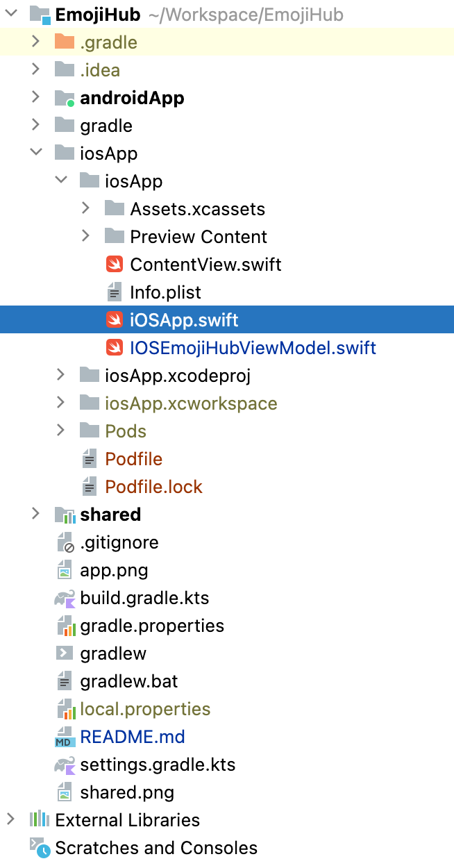Click the settings.gradle.kts elephant icon
Viewport: 454px width, 868px height.
(64, 765)
